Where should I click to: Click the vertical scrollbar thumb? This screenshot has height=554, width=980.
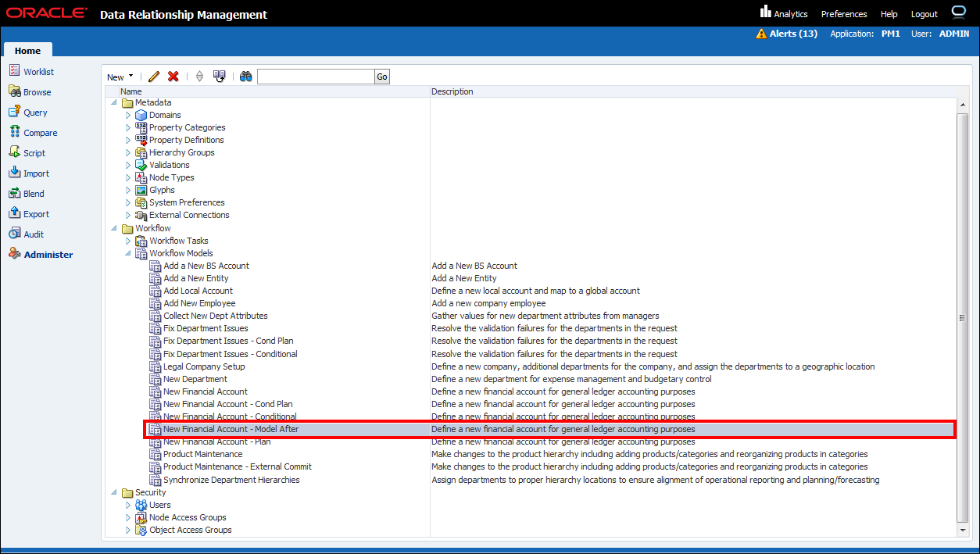click(x=963, y=318)
